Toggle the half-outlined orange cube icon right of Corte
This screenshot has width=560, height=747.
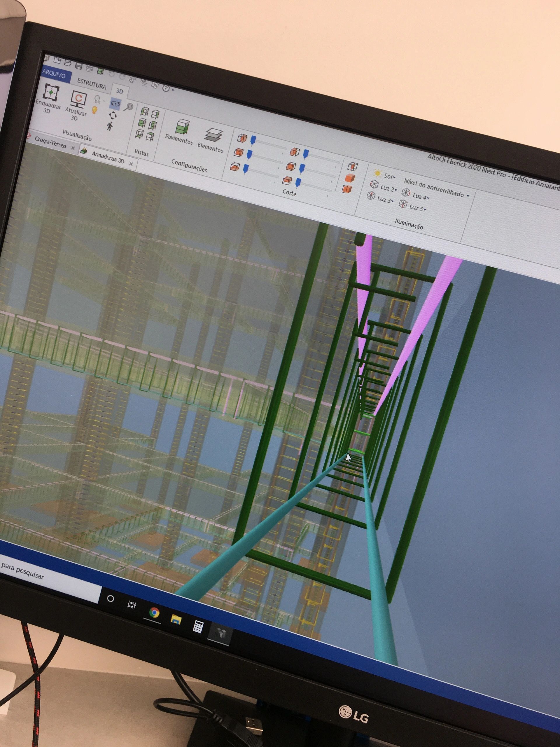[x=347, y=189]
